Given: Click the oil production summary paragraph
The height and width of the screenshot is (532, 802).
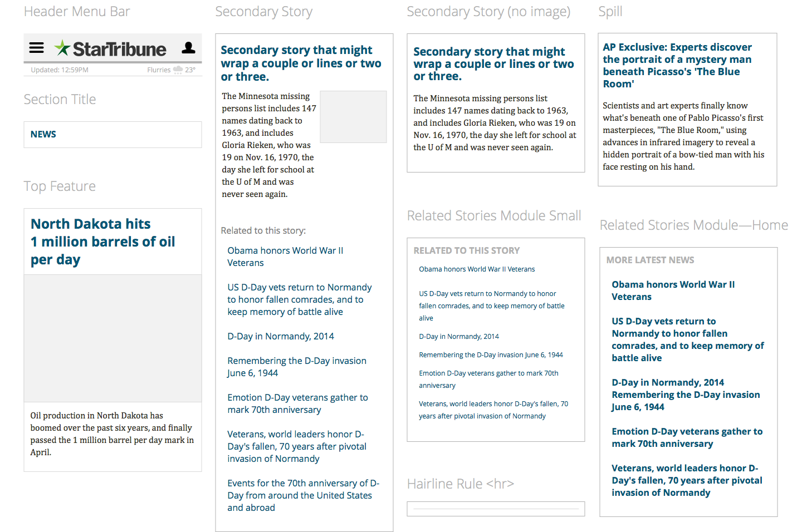Looking at the screenshot, I should tap(112, 434).
